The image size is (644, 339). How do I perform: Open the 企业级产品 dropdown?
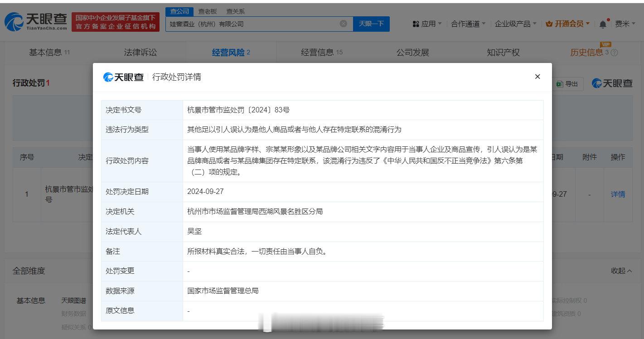(516, 24)
